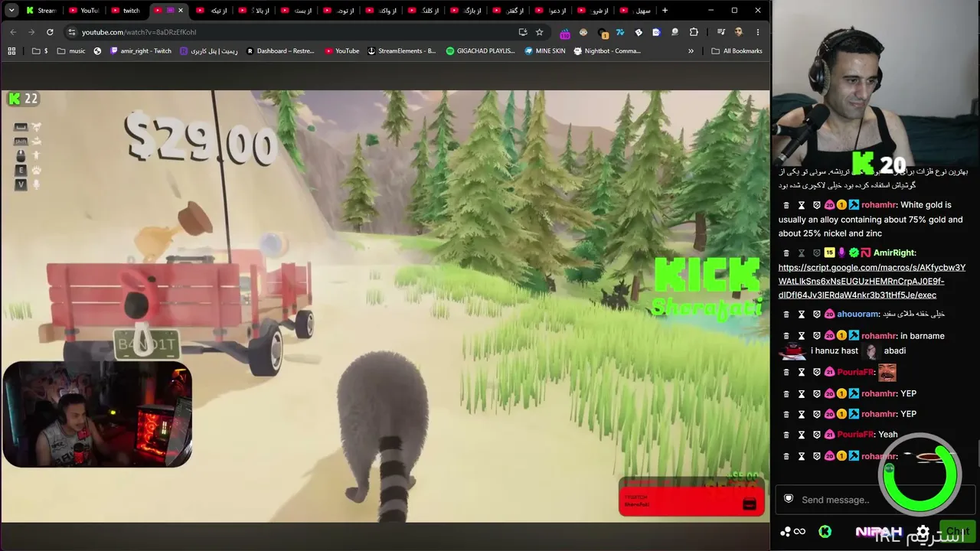Click the browser forward arrow
Image resolution: width=980 pixels, height=551 pixels.
31,32
